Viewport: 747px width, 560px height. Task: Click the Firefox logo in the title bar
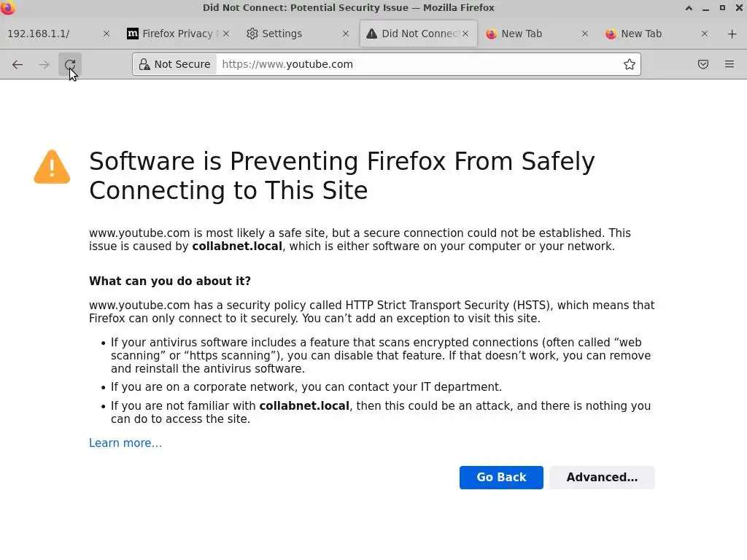tap(8, 8)
